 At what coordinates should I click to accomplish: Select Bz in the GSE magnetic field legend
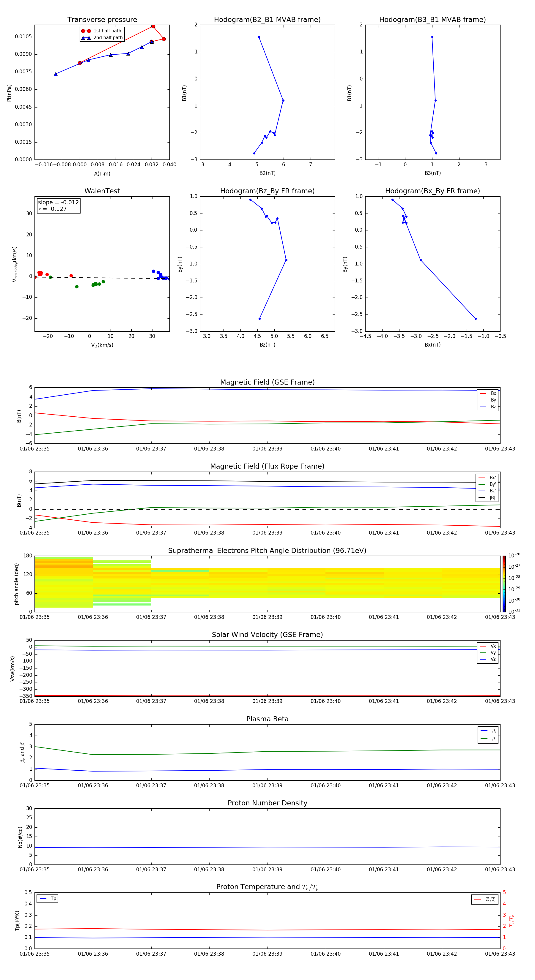pos(488,407)
